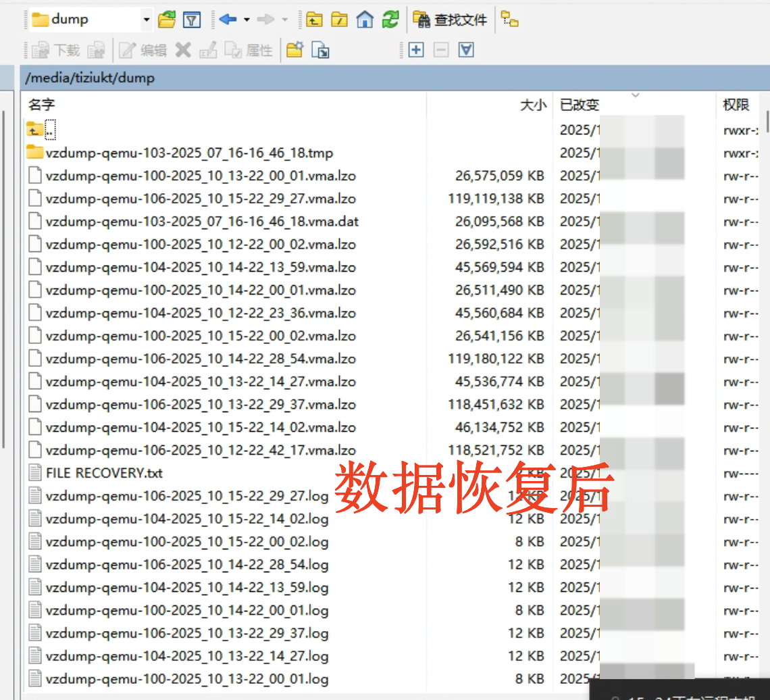Open the home directory icon
The width and height of the screenshot is (770, 700).
(x=365, y=20)
